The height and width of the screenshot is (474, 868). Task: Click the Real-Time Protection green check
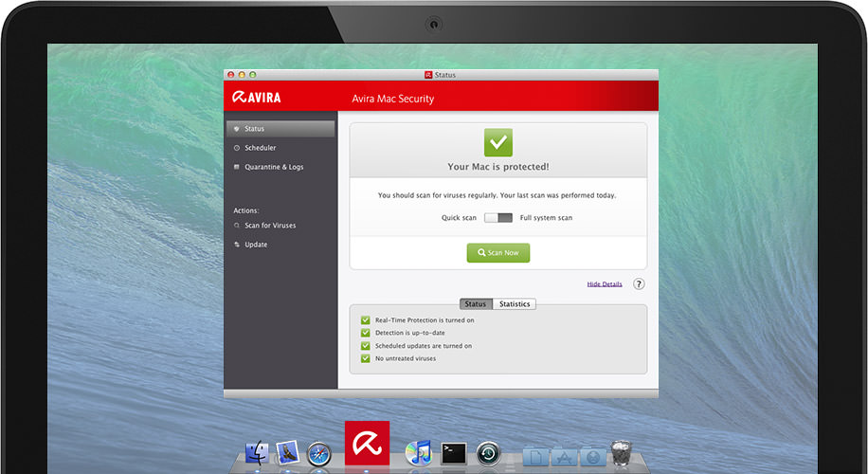366,320
